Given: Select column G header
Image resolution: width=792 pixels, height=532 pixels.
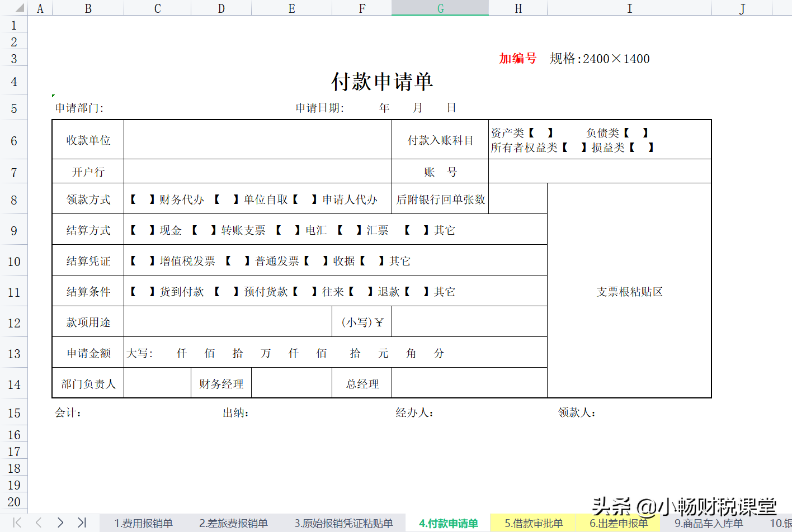Looking at the screenshot, I should point(440,8).
